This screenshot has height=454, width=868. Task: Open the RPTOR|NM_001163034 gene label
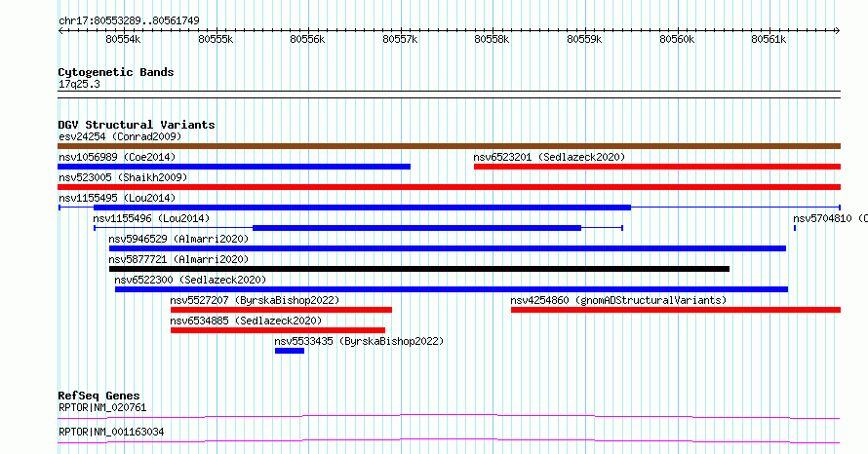pos(111,432)
